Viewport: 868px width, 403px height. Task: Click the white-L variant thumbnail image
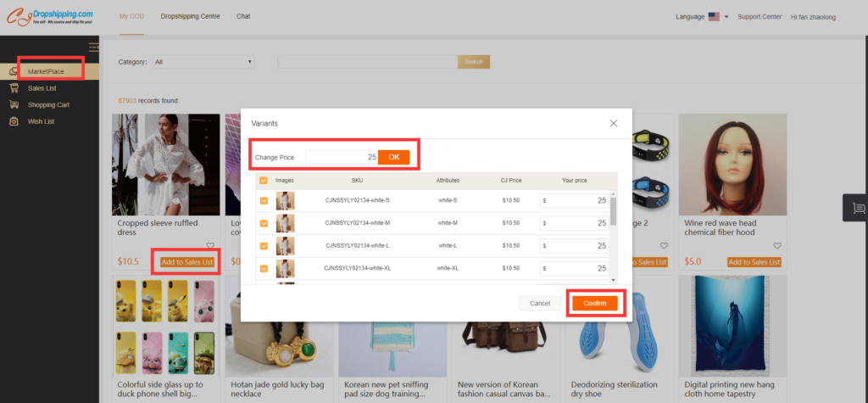[285, 245]
